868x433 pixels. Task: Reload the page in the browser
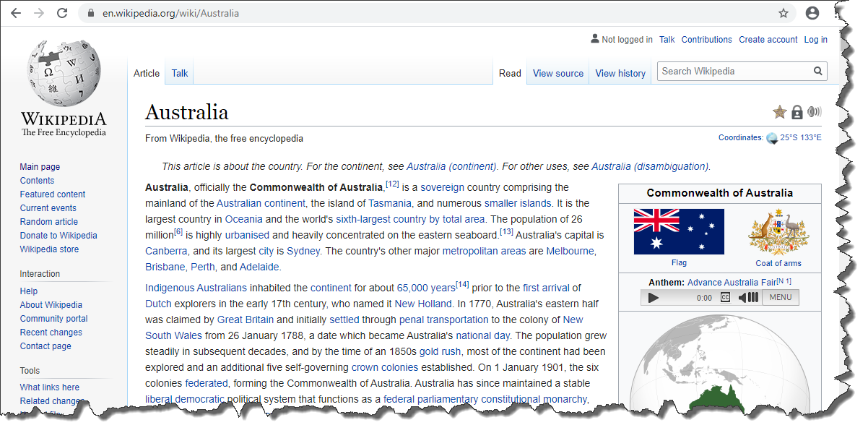[62, 13]
